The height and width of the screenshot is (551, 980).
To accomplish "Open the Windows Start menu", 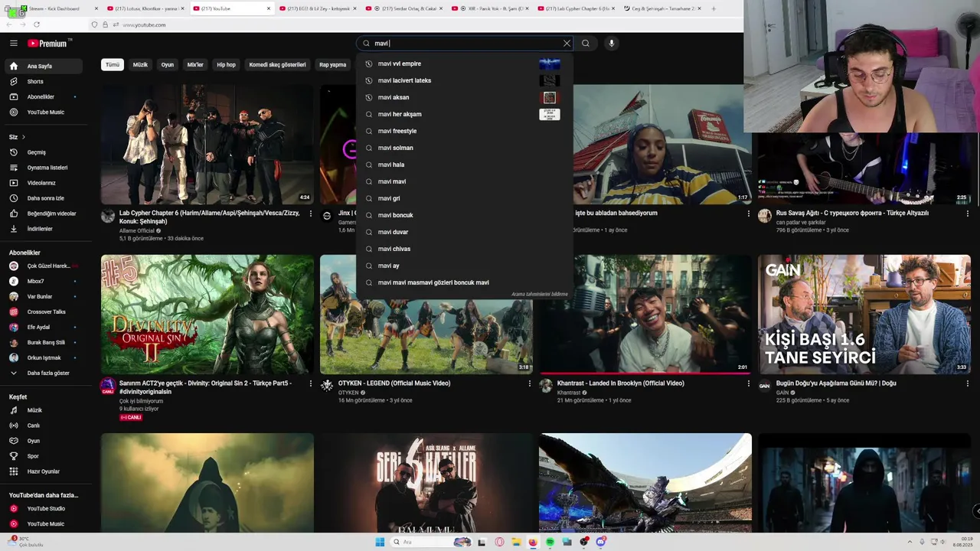I will pos(380,542).
